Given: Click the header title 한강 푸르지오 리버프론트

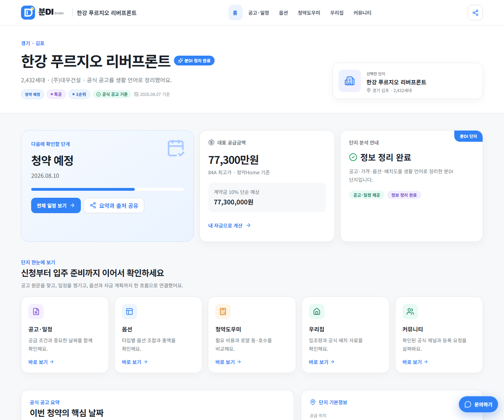Looking at the screenshot, I should point(107,13).
